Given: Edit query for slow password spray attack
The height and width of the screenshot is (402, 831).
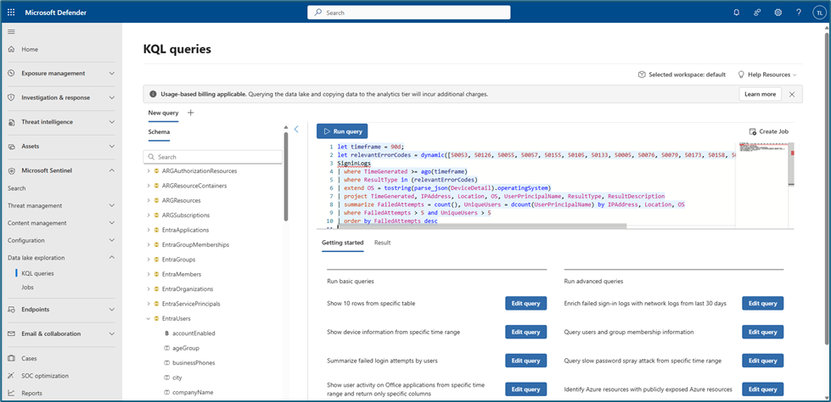Looking at the screenshot, I should click(x=763, y=361).
